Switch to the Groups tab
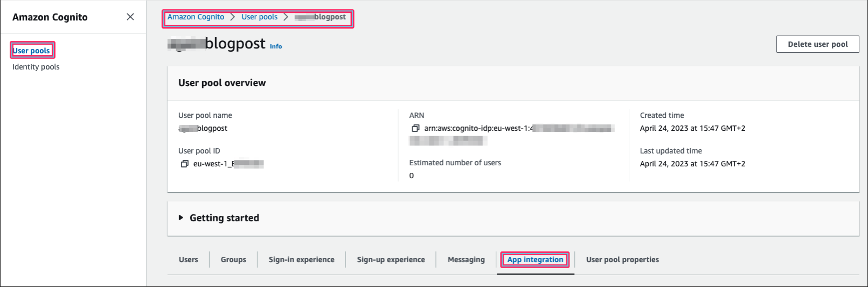 point(233,260)
